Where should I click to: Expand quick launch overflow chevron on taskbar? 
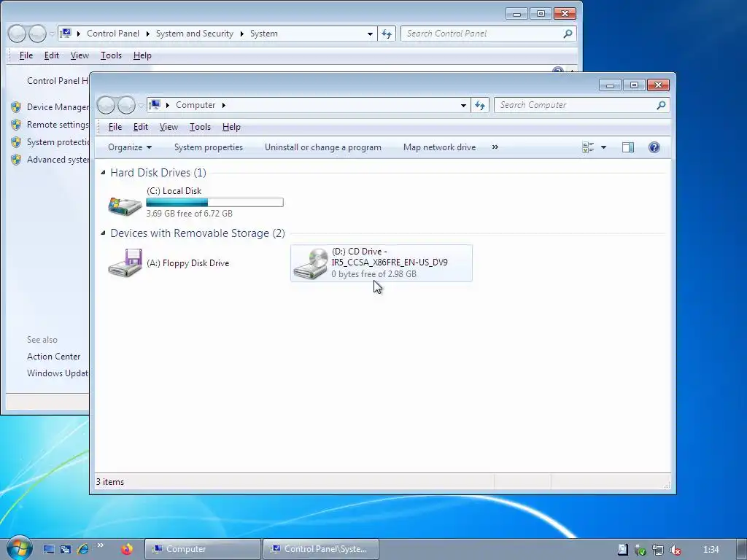(100, 545)
